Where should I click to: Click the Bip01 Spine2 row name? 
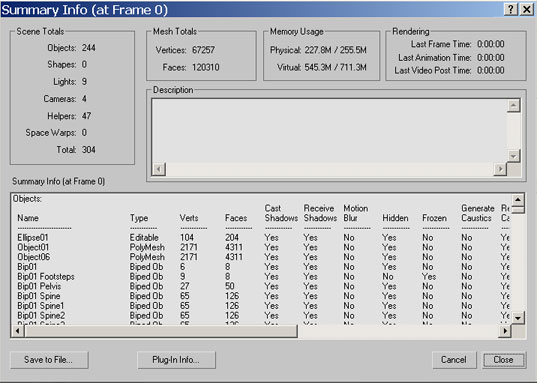tap(41, 315)
